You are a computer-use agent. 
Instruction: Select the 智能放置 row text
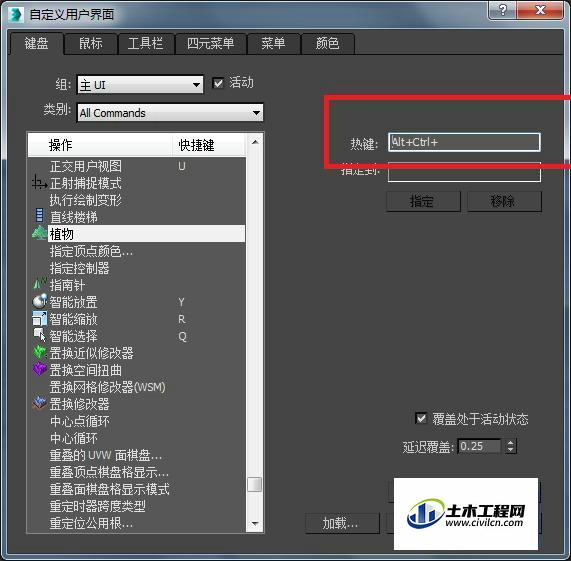point(74,302)
